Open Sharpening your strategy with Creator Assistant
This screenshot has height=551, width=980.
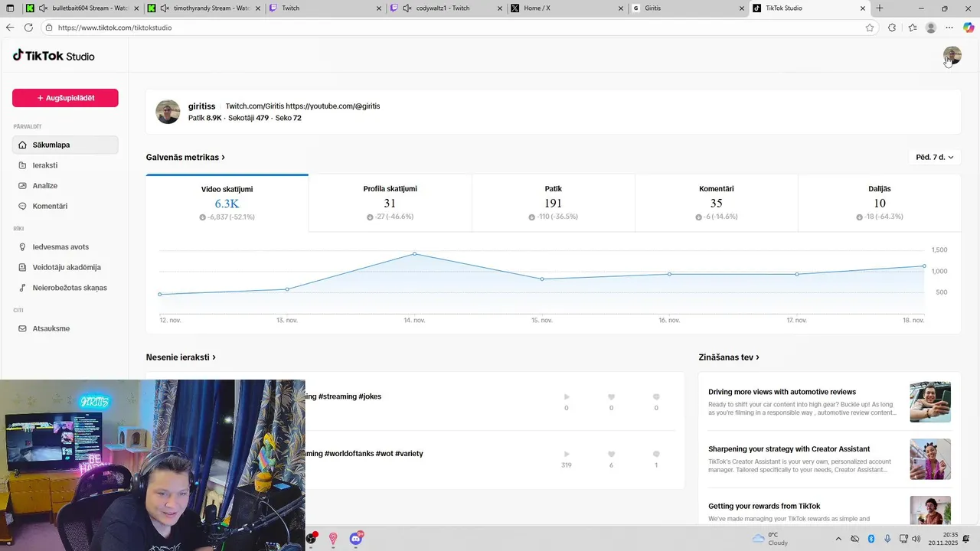(x=789, y=449)
